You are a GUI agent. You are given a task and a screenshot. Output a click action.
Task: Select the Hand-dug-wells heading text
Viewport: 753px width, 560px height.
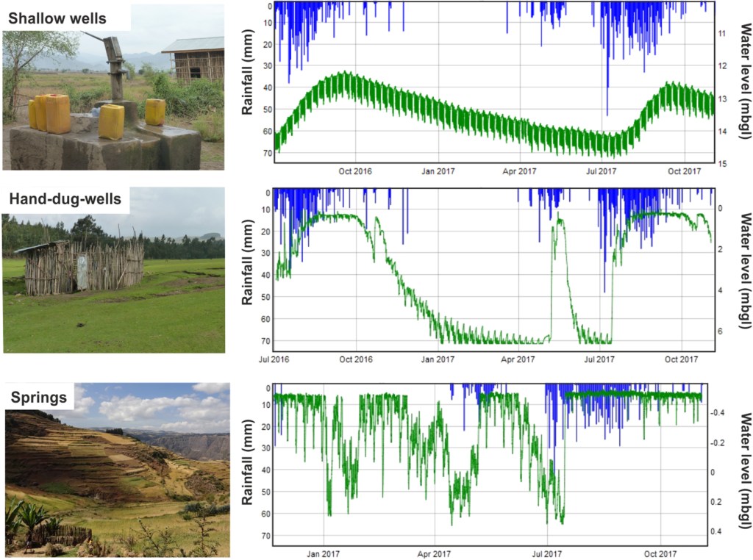[x=66, y=198]
